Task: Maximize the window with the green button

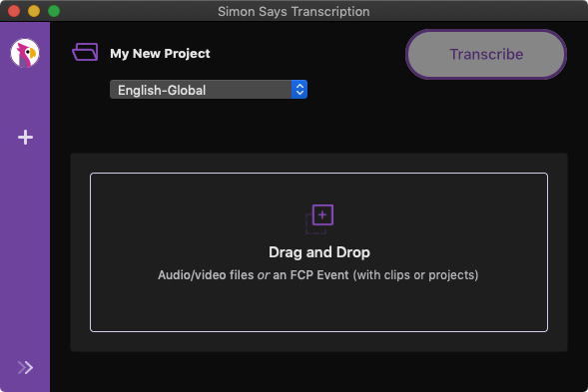Action: click(54, 11)
